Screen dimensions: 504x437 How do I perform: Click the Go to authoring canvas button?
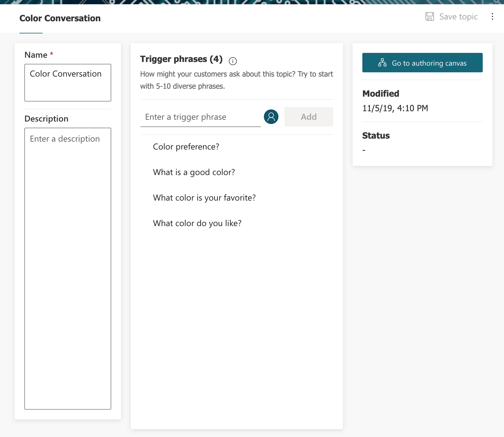point(422,63)
